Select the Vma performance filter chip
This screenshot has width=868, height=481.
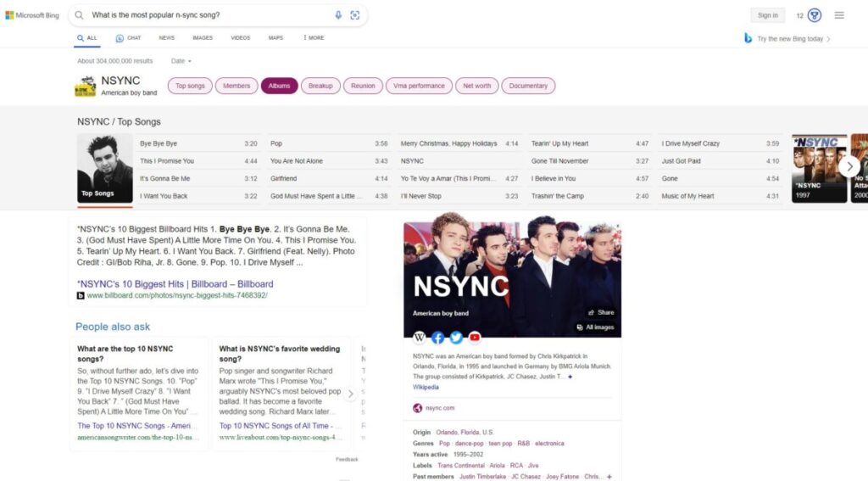(419, 86)
